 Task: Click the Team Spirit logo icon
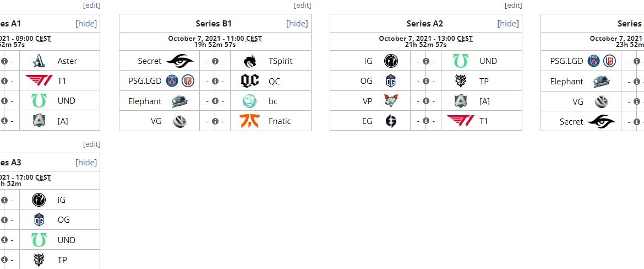coord(249,61)
